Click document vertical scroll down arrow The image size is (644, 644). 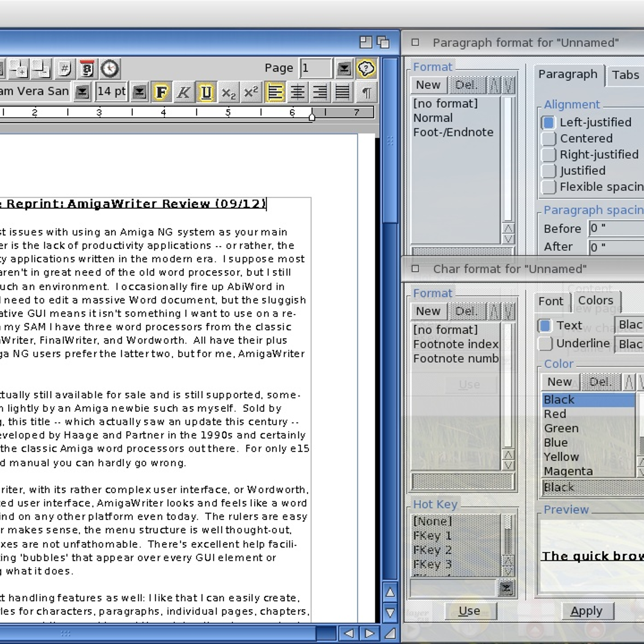pyautogui.click(x=390, y=613)
